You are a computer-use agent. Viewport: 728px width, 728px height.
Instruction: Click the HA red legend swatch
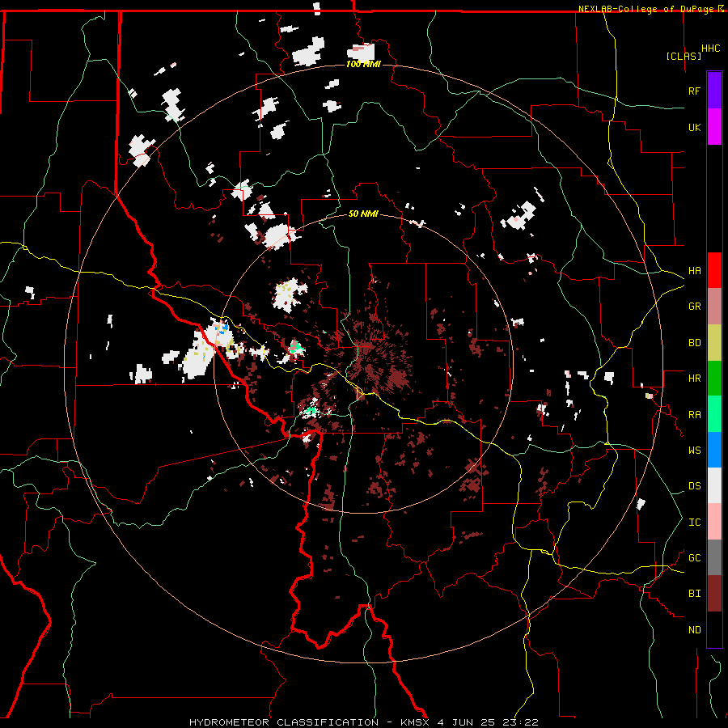click(x=714, y=270)
